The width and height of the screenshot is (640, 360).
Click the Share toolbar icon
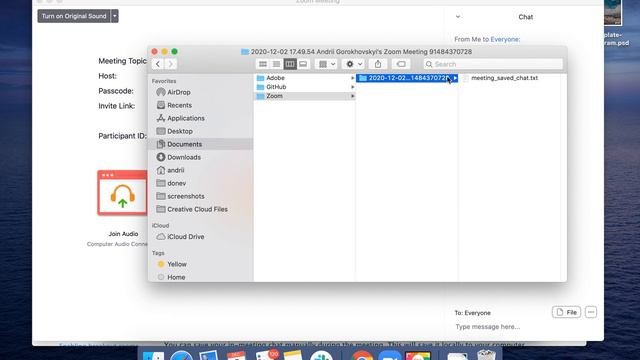pos(378,64)
